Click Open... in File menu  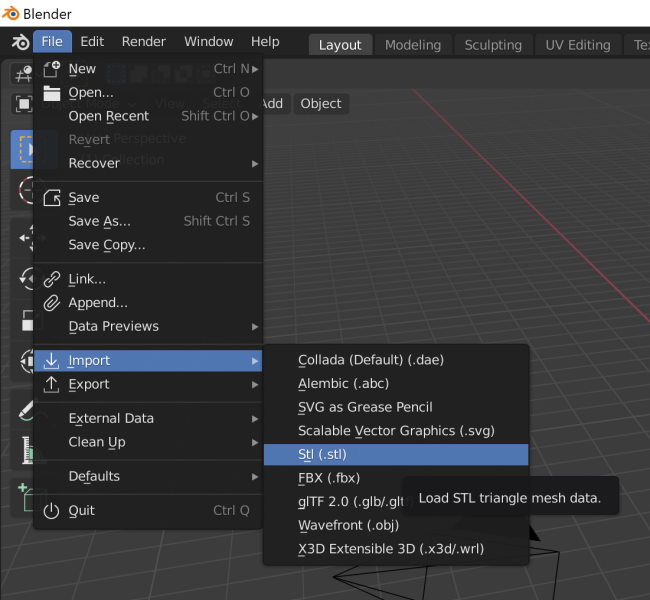pyautogui.click(x=148, y=92)
